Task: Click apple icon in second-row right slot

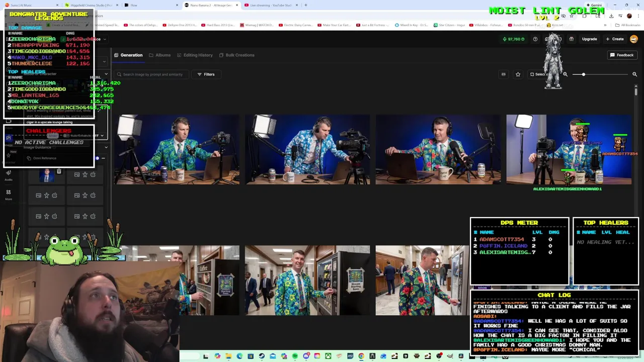Action: tap(93, 196)
